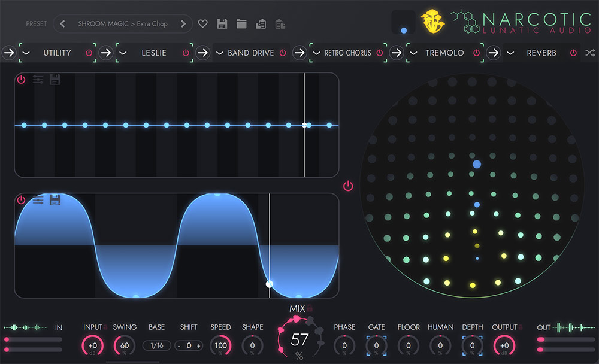Click the large power toggle beside the dot grid
Viewport: 599px width, 364px height.
[347, 186]
